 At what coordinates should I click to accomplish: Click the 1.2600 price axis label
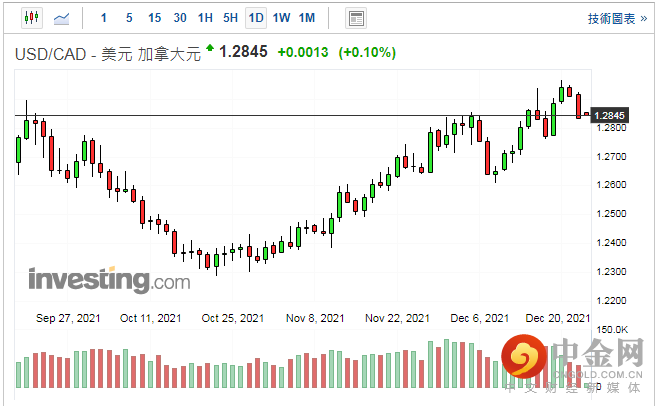point(611,185)
